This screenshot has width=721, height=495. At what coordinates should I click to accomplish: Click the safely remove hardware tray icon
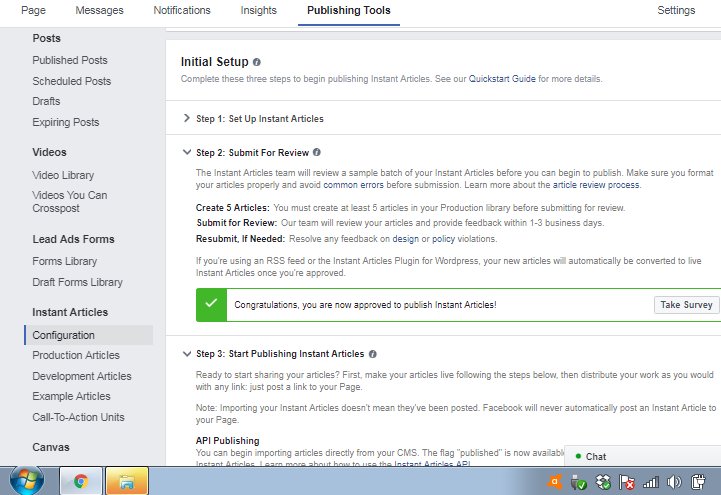[578, 482]
